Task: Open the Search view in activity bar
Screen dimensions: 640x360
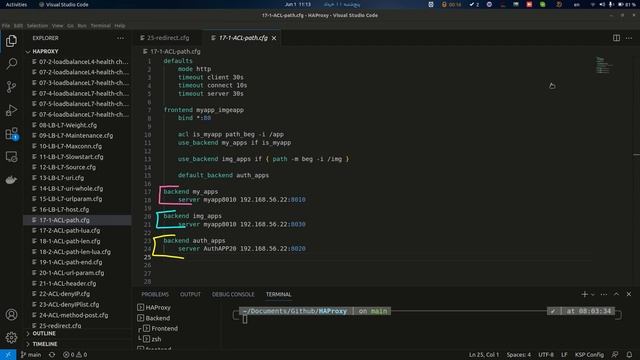Action: click(x=11, y=64)
